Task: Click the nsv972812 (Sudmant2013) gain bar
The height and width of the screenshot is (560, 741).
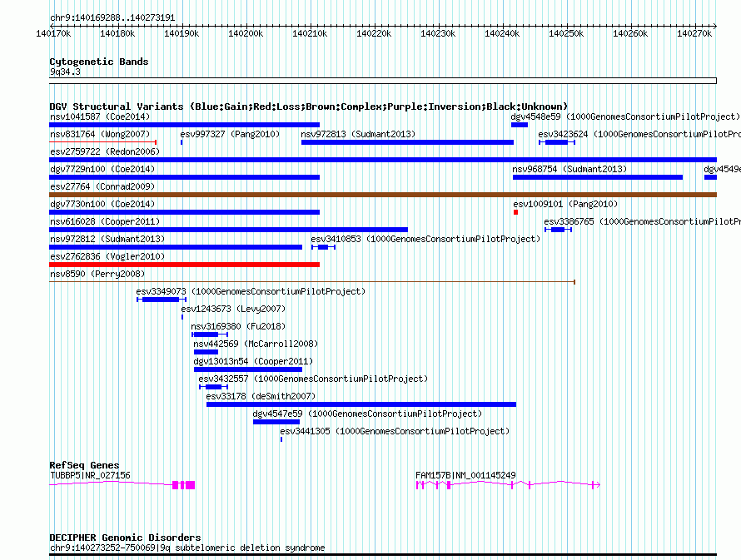Action: coord(176,247)
